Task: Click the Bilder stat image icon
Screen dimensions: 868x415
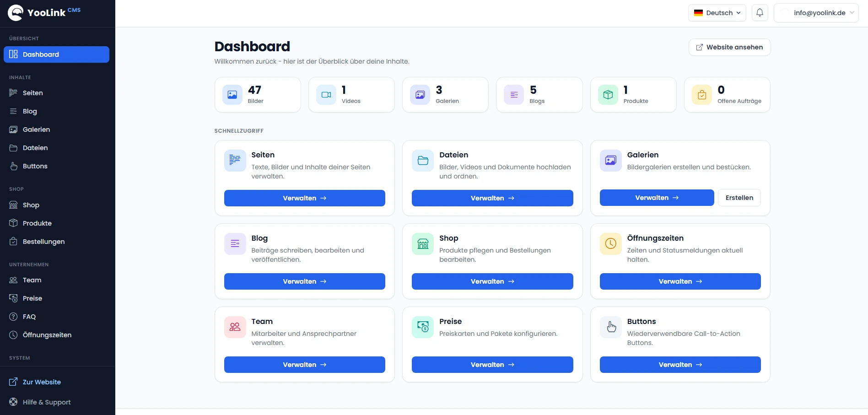Action: (x=232, y=95)
